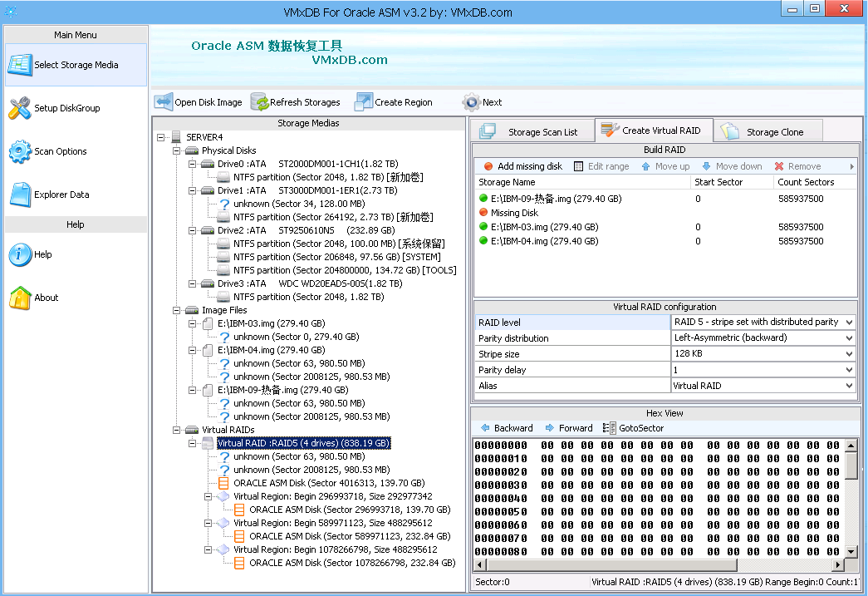Click the Edit range icon

[578, 166]
